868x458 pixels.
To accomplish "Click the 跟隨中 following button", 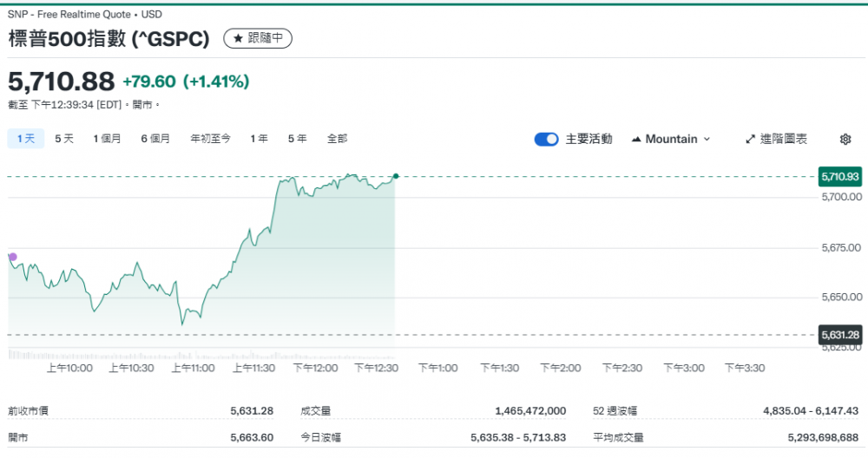I will [258, 39].
